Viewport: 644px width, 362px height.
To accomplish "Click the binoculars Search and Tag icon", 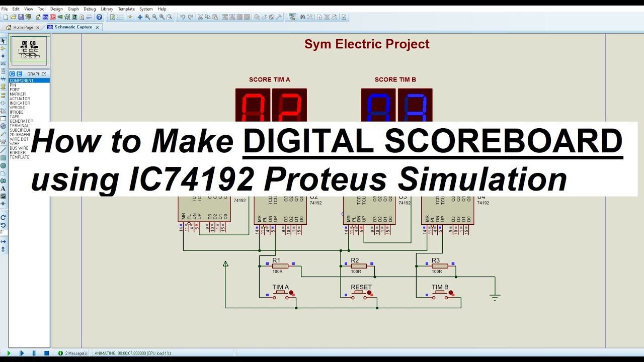I will point(302,17).
